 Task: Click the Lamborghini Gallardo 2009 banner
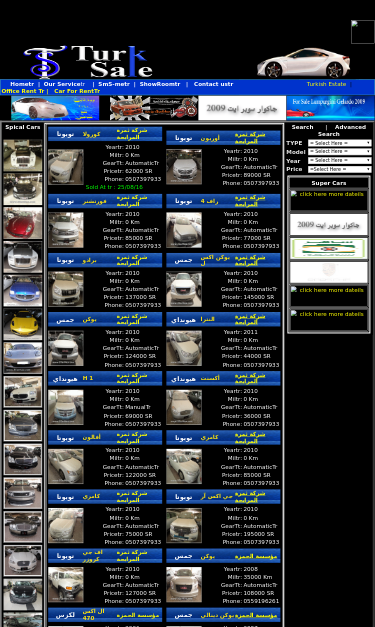tap(330, 108)
